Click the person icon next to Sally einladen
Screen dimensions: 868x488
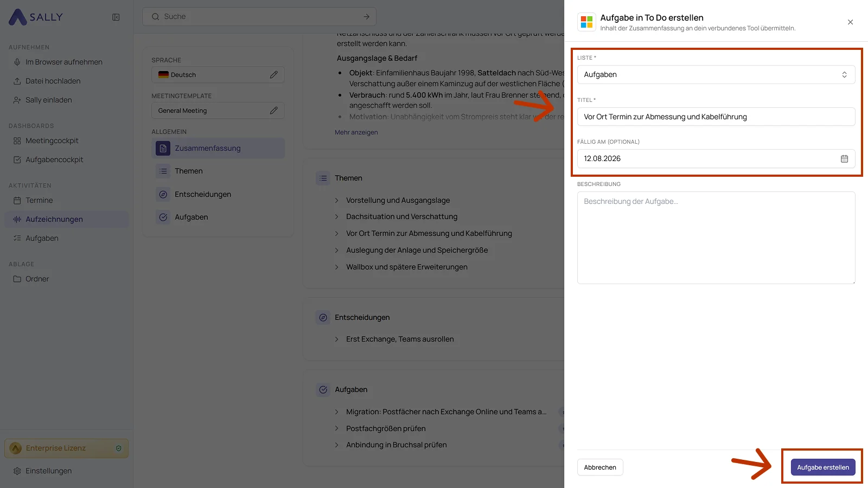tap(17, 100)
